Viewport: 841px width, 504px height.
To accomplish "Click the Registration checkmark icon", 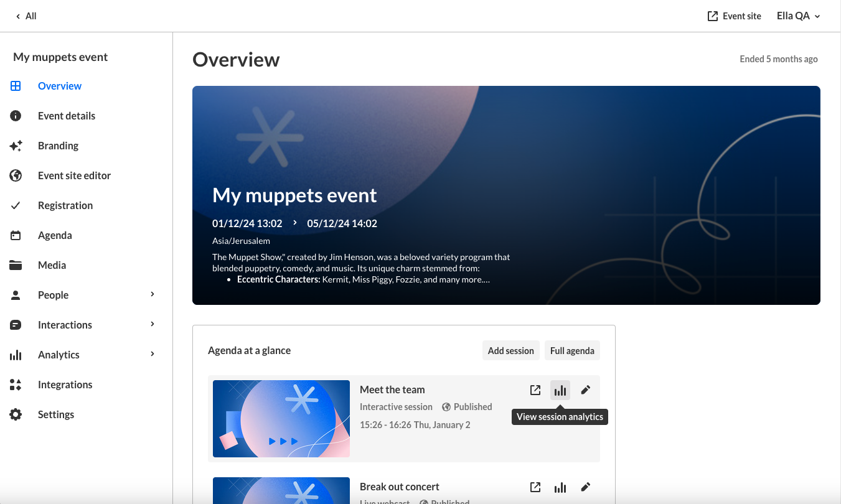I will click(16, 205).
